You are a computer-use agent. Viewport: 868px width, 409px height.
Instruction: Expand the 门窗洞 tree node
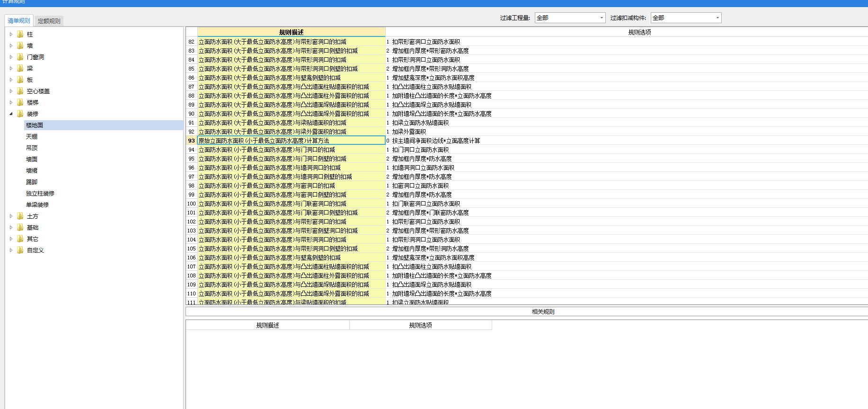click(11, 57)
